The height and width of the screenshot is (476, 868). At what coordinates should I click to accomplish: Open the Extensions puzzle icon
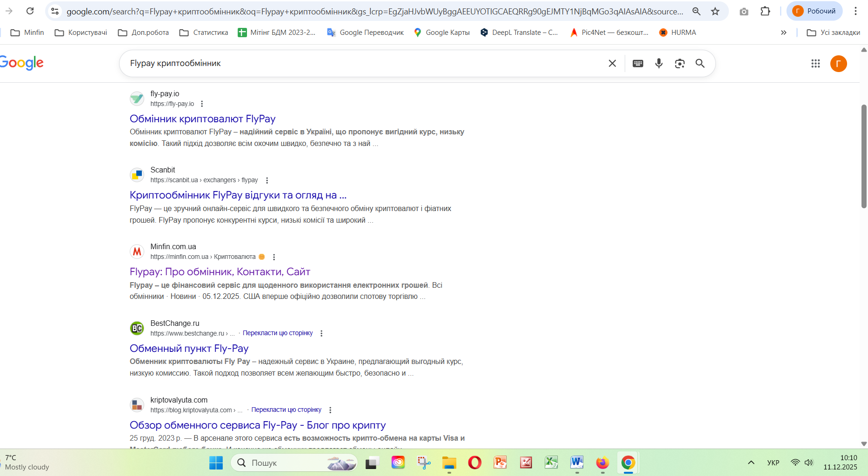tap(765, 11)
